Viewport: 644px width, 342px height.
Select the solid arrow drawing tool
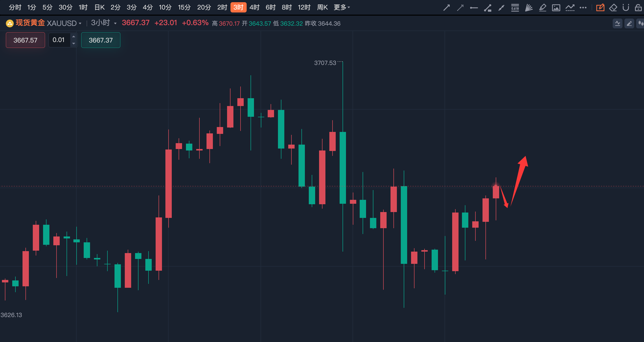point(447,8)
